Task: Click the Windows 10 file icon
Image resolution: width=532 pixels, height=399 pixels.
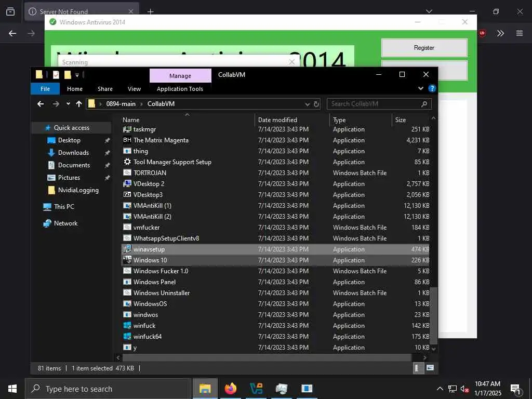Action: click(127, 260)
